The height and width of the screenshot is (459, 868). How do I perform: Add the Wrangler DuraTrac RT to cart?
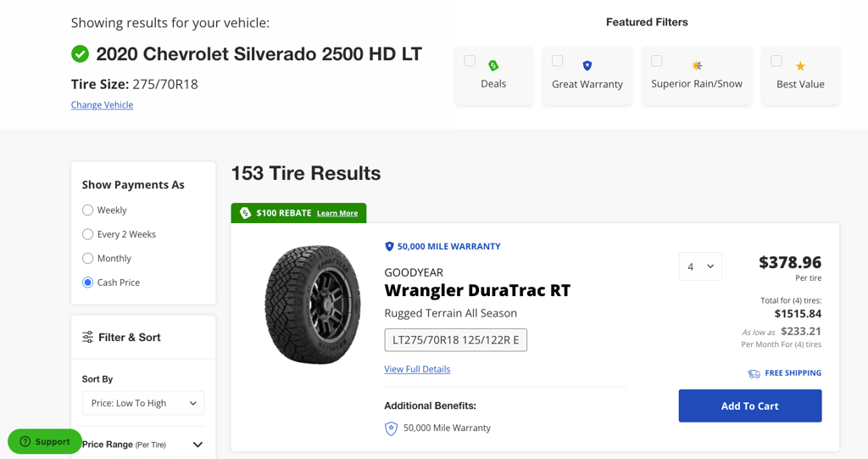(x=749, y=406)
